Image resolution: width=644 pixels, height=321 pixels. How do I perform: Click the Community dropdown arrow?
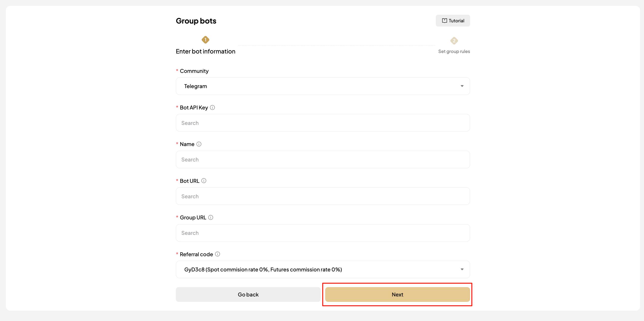tap(462, 86)
